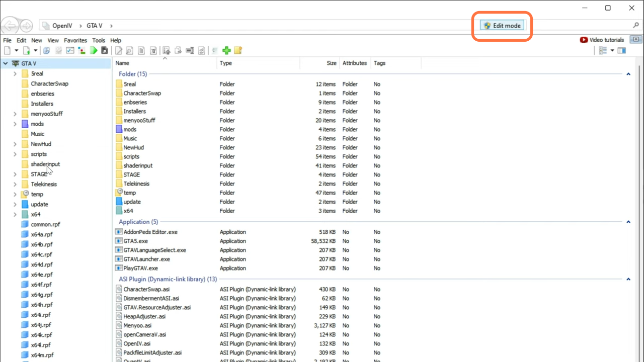Open the Tools menu
644x362 pixels.
tap(99, 40)
